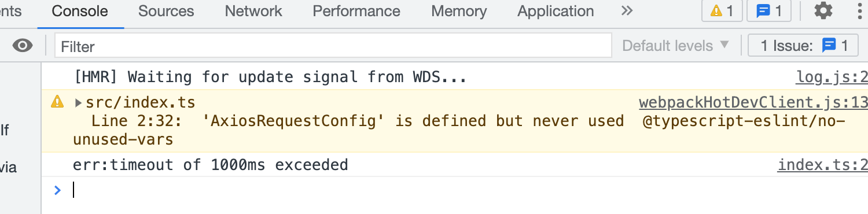
Task: Open the Default levels dropdown
Action: click(675, 46)
